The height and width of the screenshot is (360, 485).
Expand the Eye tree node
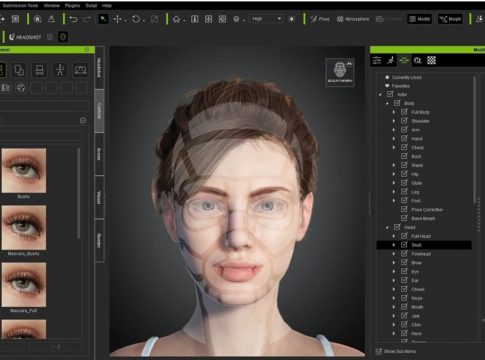[394, 271]
